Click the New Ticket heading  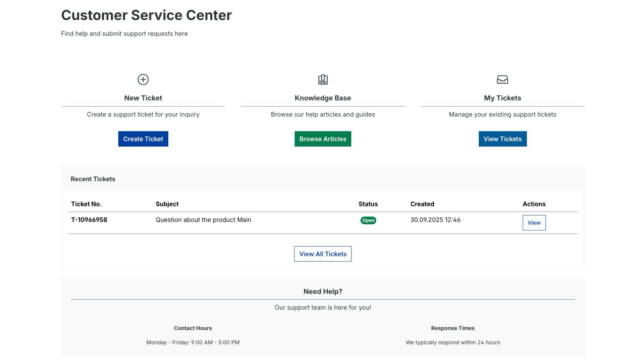tap(143, 98)
